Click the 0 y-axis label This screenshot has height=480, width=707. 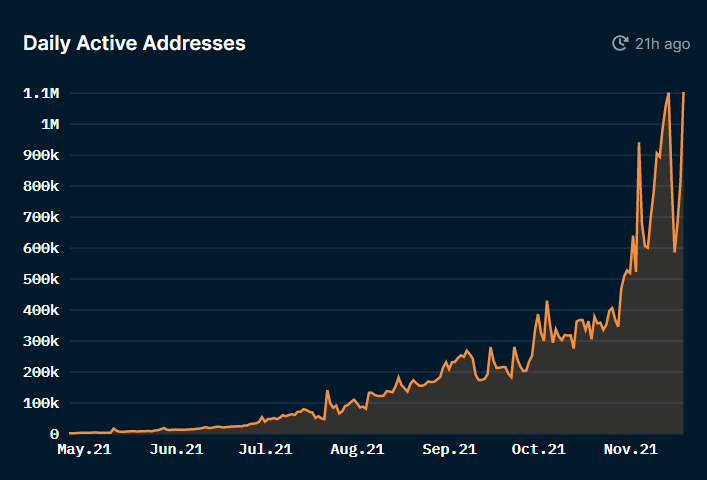[55, 434]
